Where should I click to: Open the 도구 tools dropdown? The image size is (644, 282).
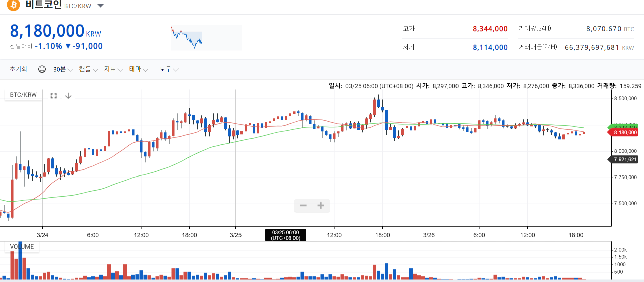coord(169,69)
